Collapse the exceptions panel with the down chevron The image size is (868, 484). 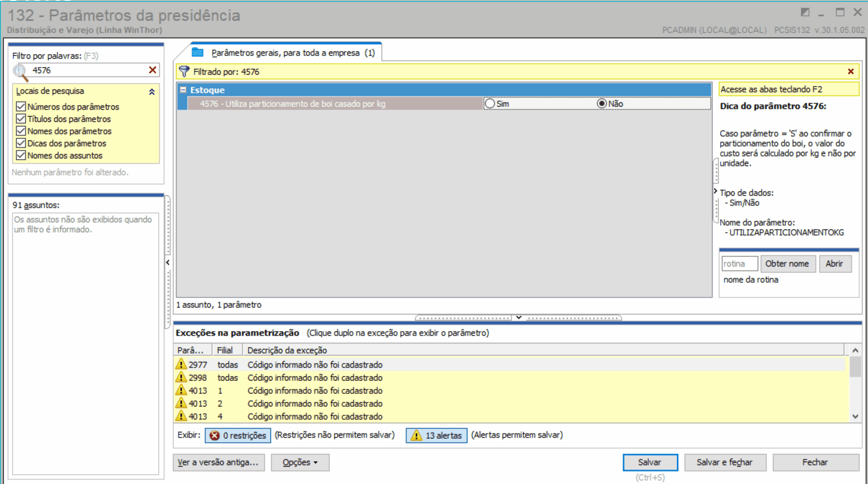[519, 318]
